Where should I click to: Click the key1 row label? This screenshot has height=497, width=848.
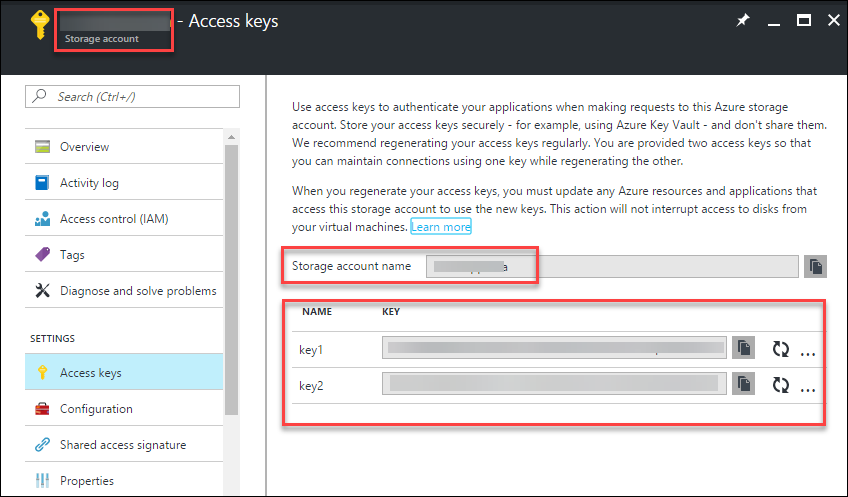pos(311,350)
